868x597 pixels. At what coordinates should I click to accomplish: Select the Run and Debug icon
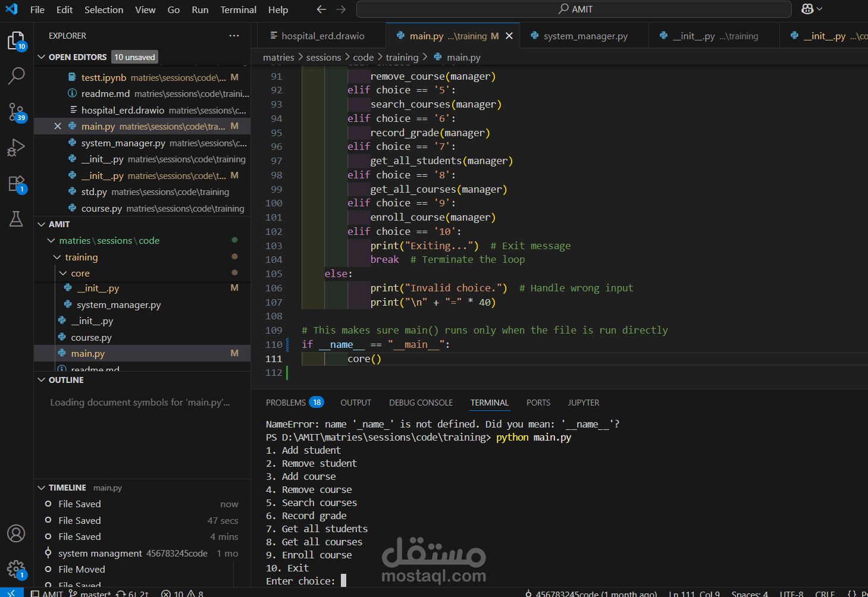16,147
